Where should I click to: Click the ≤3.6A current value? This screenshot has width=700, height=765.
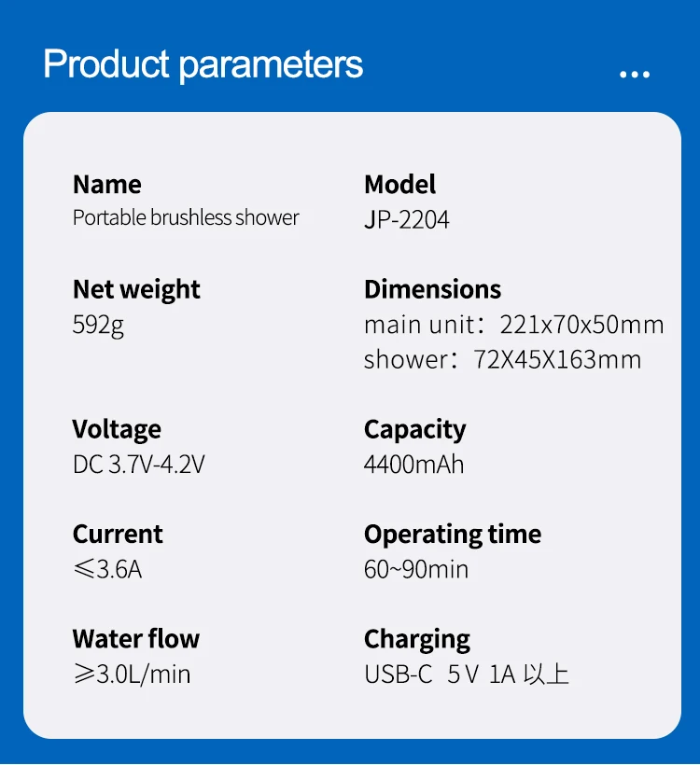pyautogui.click(x=107, y=569)
